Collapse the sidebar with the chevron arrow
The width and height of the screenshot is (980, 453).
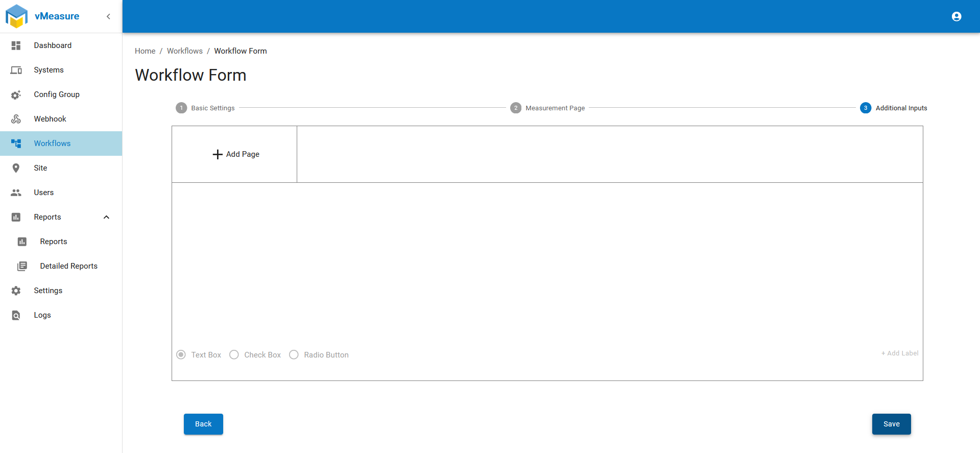click(108, 16)
